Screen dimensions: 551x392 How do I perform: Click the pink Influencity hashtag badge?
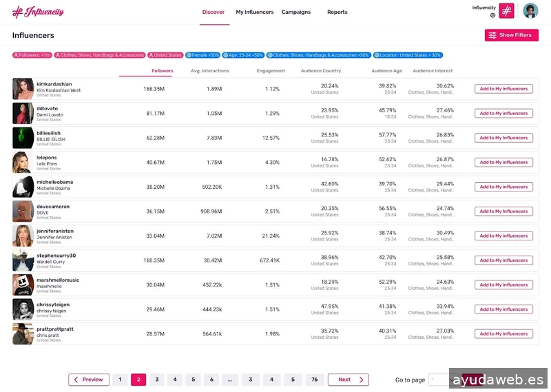tap(507, 11)
